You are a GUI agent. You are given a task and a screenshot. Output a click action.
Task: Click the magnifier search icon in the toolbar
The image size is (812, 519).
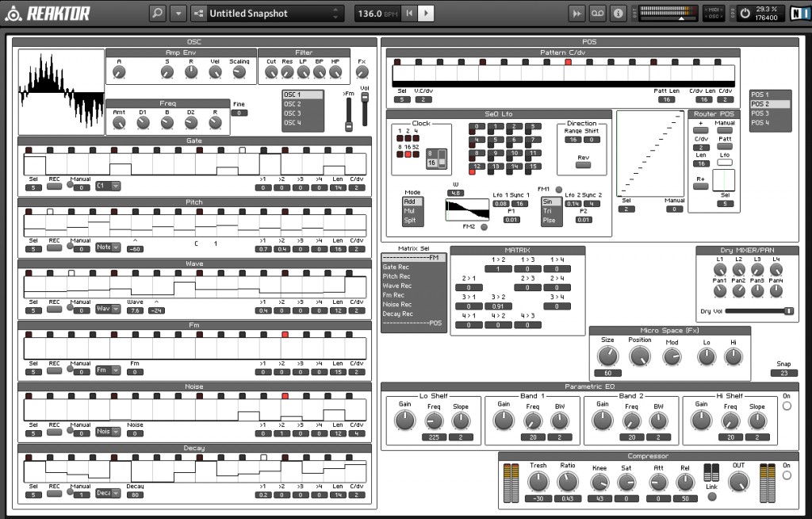pos(157,13)
